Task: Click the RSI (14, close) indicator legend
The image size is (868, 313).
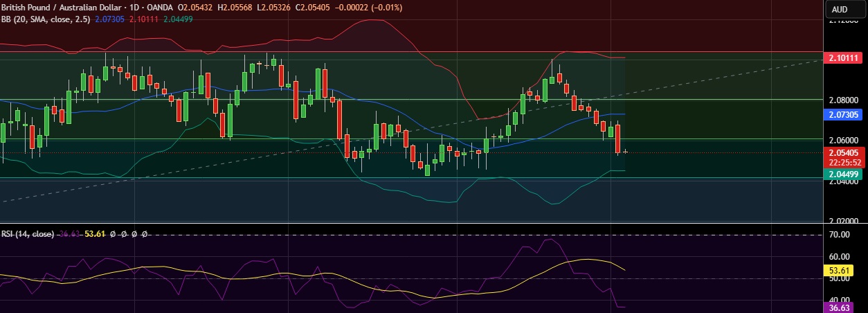Action: point(28,234)
